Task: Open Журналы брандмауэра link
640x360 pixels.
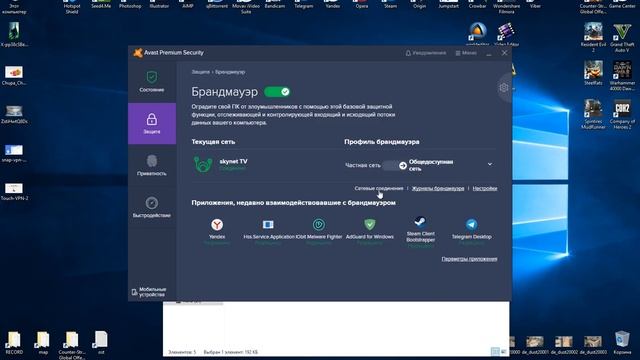Action: (438, 189)
